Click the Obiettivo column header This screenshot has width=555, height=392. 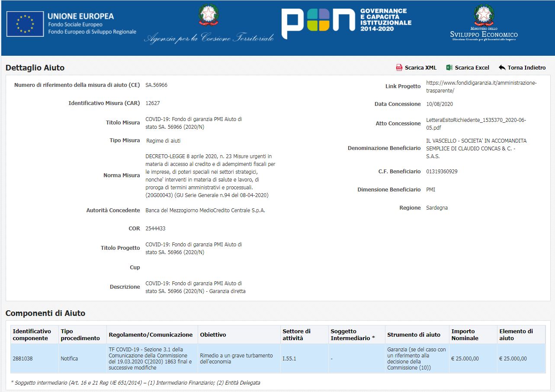click(239, 335)
